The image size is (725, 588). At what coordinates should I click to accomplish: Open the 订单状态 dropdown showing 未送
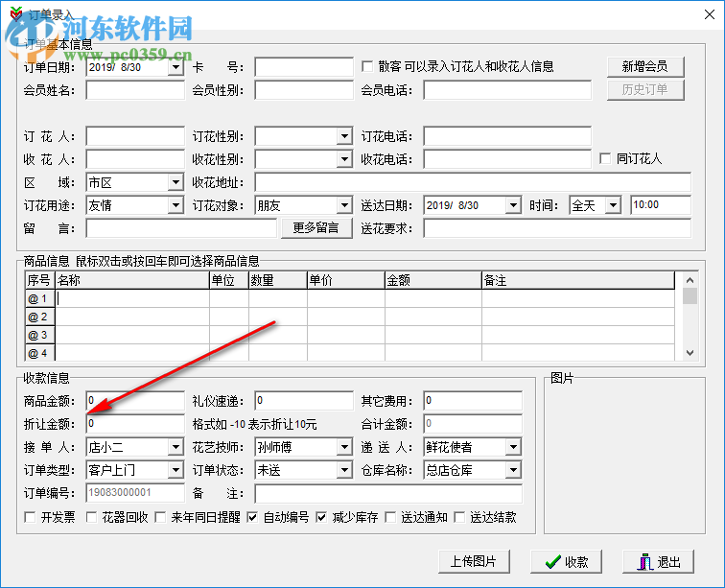click(x=344, y=470)
